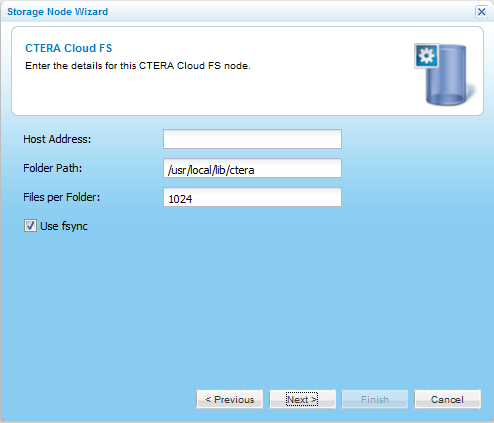This screenshot has width=494, height=423.
Task: Select the Files per Folder field
Action: point(252,197)
